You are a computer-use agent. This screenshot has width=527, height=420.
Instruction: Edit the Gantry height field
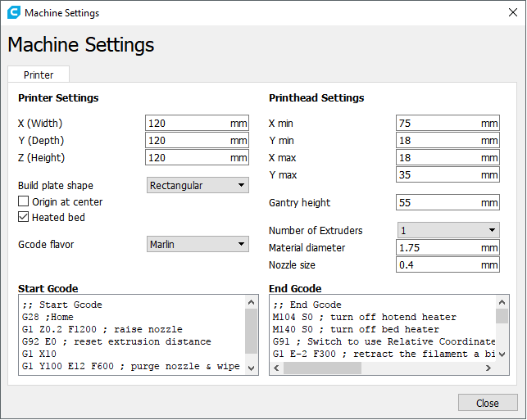coord(447,202)
